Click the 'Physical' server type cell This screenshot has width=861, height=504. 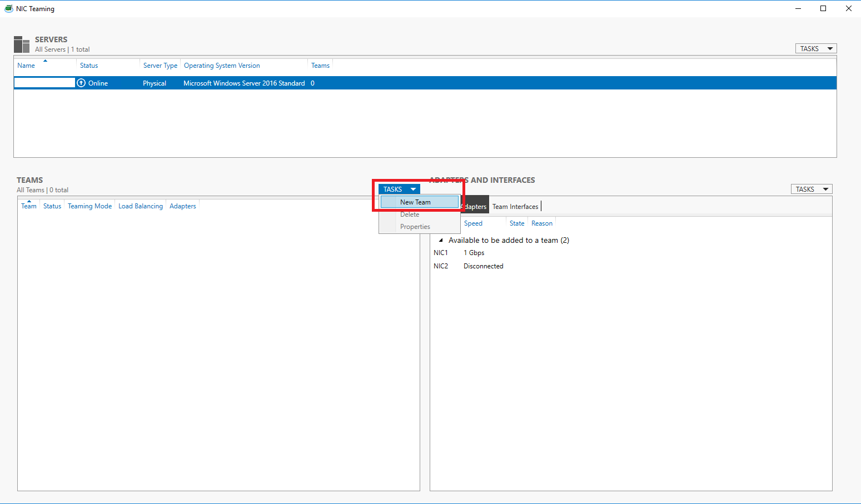point(155,83)
